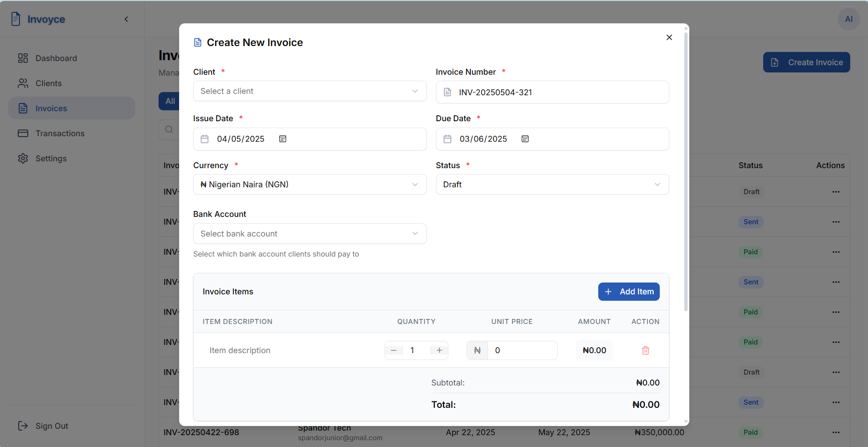
Task: Click the Due Date field
Action: point(552,139)
